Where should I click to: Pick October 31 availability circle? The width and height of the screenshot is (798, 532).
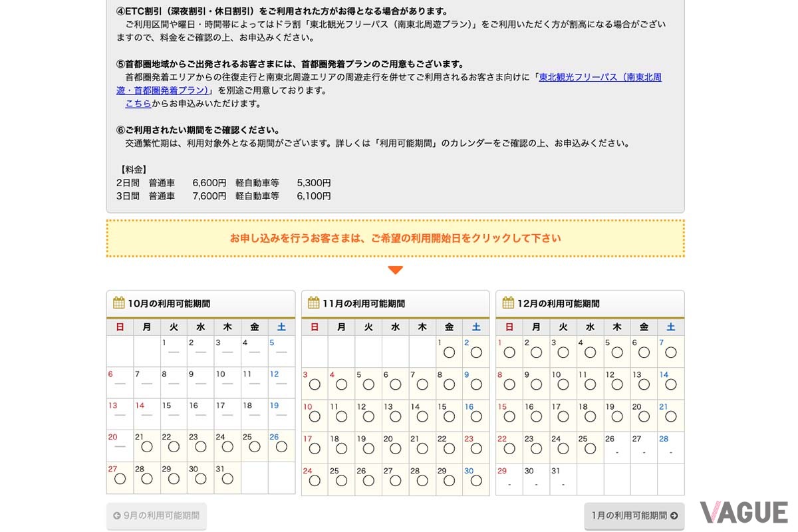click(x=227, y=479)
